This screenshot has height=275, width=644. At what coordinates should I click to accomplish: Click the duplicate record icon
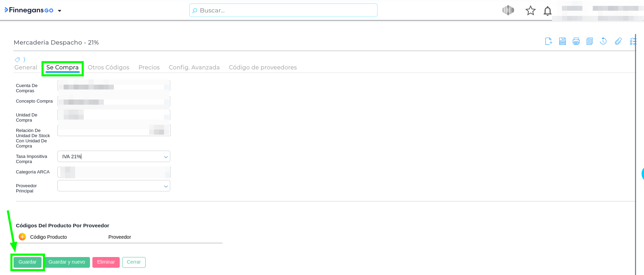click(x=590, y=41)
